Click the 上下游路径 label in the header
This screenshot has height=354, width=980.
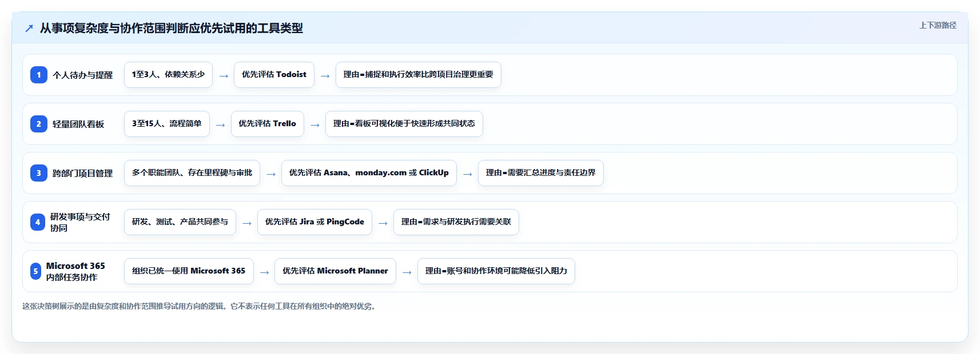tap(938, 25)
